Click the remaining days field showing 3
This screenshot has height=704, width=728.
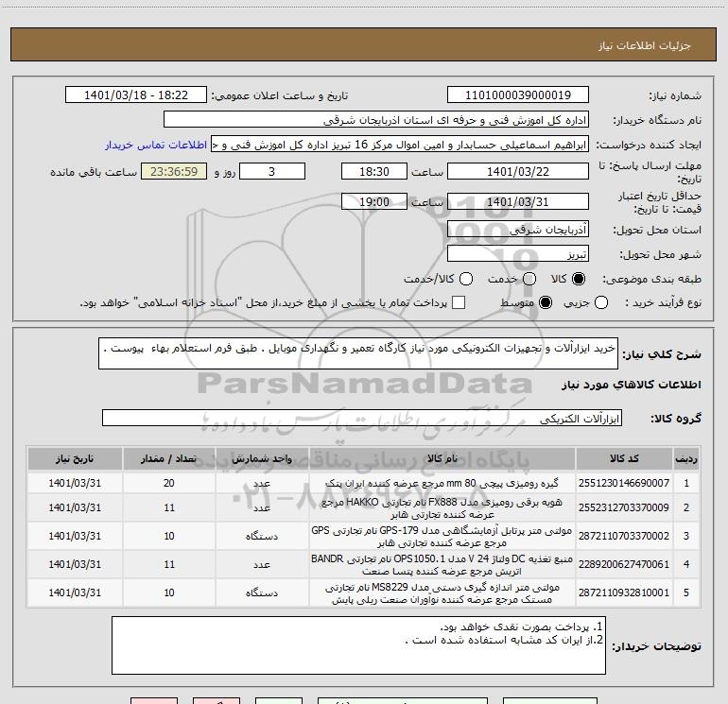pyautogui.click(x=272, y=171)
